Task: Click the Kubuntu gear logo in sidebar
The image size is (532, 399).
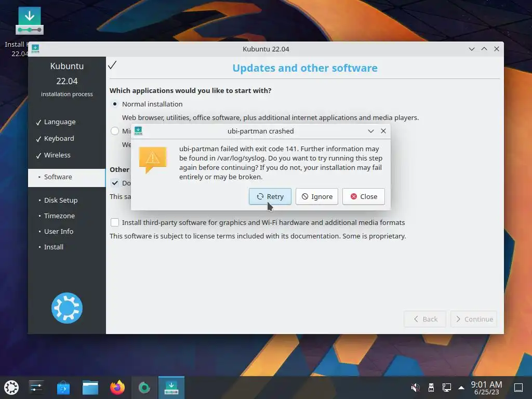Action: point(67,308)
